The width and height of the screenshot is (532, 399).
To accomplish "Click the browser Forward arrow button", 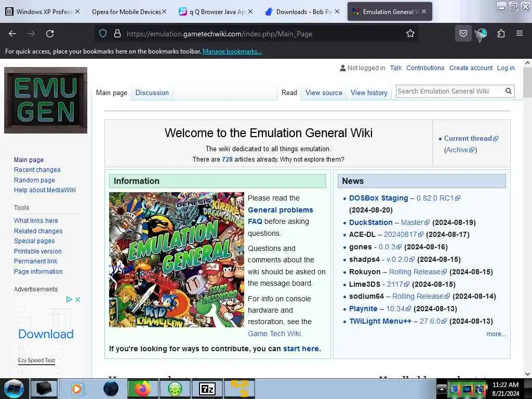I will [x=31, y=34].
